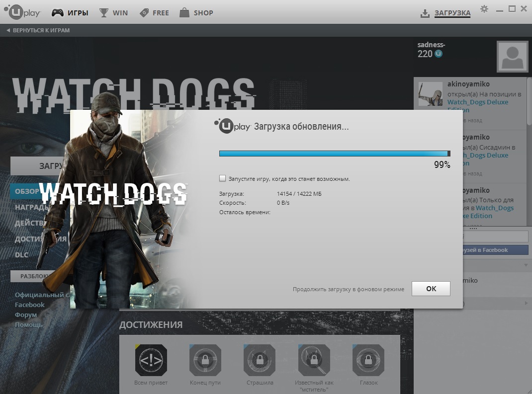
Task: Open the FREE games tab
Action: [x=161, y=13]
